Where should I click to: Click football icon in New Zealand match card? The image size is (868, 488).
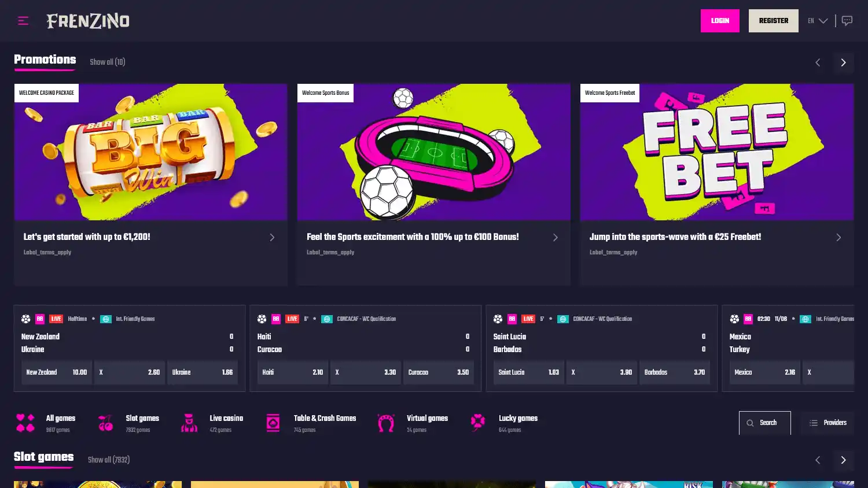[x=26, y=319]
